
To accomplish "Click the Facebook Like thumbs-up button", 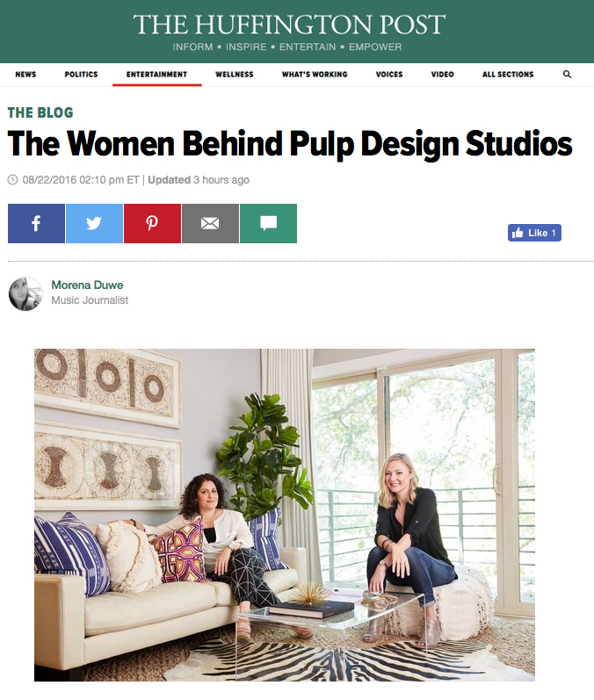I will click(x=534, y=233).
